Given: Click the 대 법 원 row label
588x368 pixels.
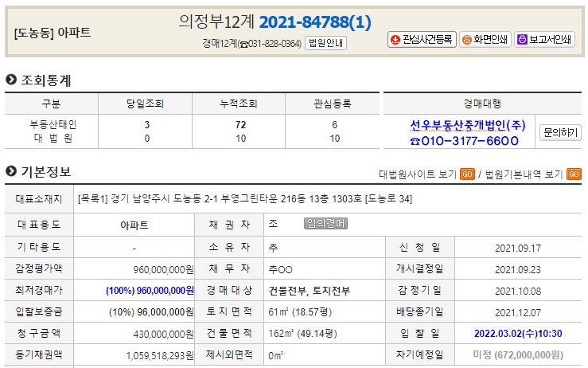Looking at the screenshot, I should [53, 138].
